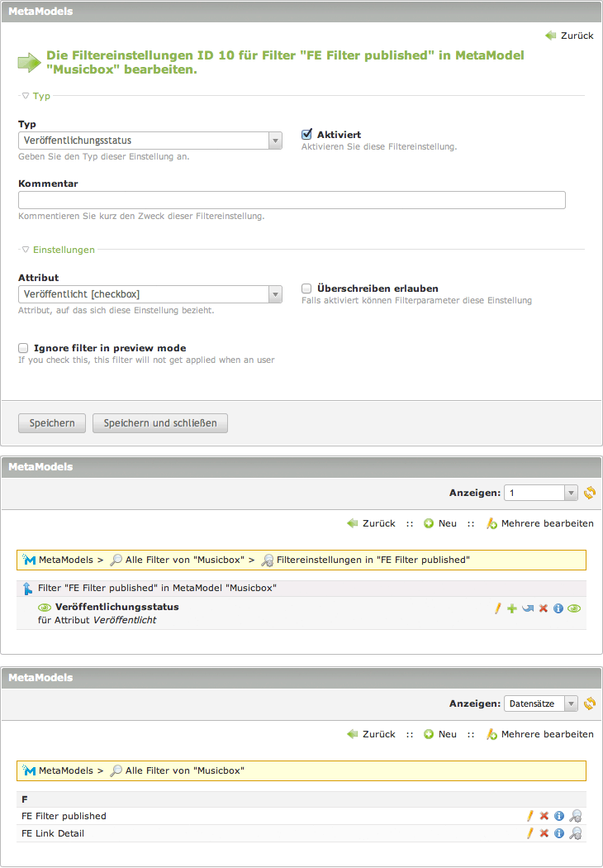Show info for the Veröffentlichungsstatus setting
Image resolution: width=603 pixels, height=868 pixels.
[558, 608]
